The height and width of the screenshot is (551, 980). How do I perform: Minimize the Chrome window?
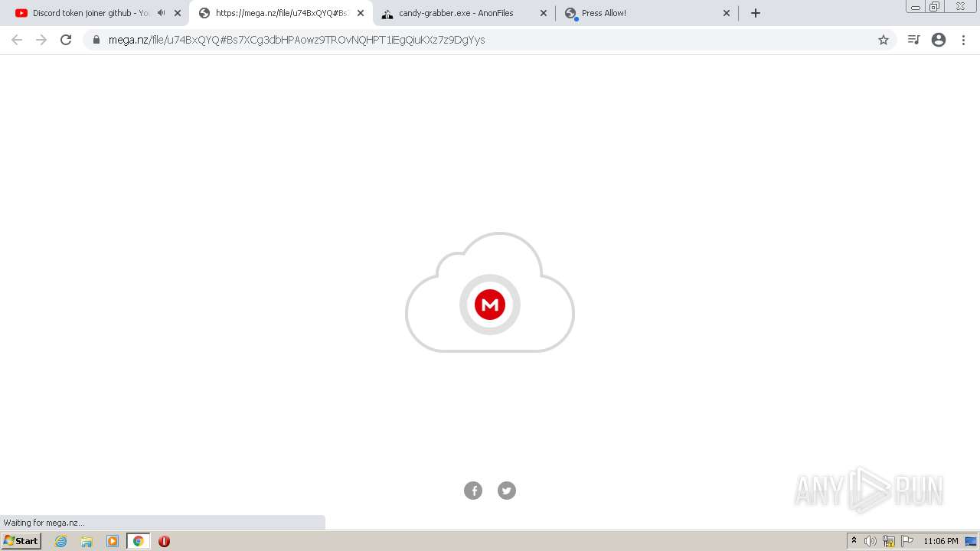[916, 7]
